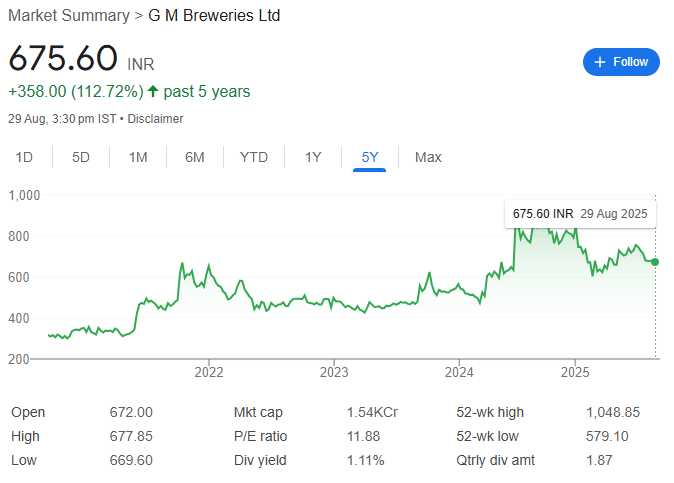The width and height of the screenshot is (674, 483).
Task: Click the Open value 672.00
Action: tap(131, 412)
